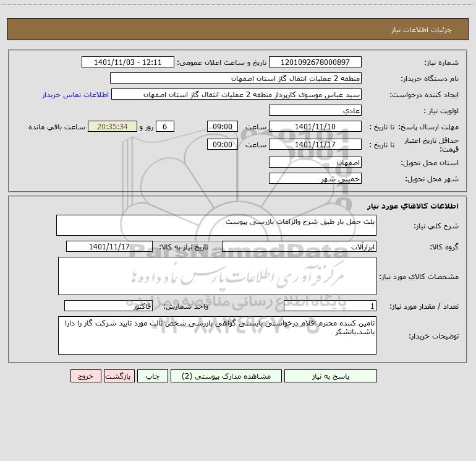Click the header جزئیات اطلاعات نیاز
476x461 pixels.
[422, 30]
